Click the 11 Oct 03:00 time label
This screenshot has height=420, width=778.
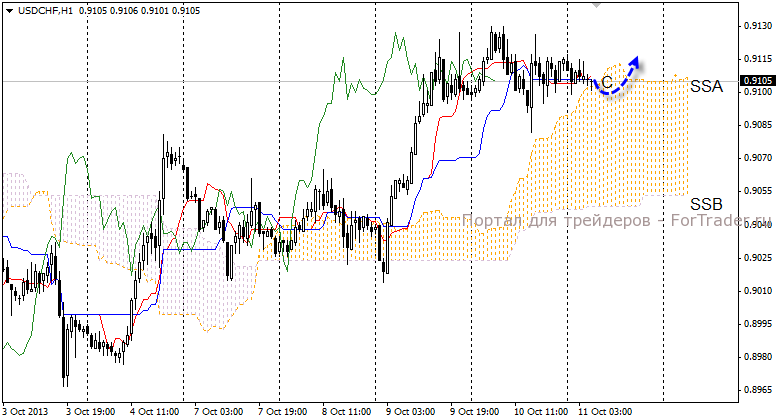pyautogui.click(x=605, y=412)
